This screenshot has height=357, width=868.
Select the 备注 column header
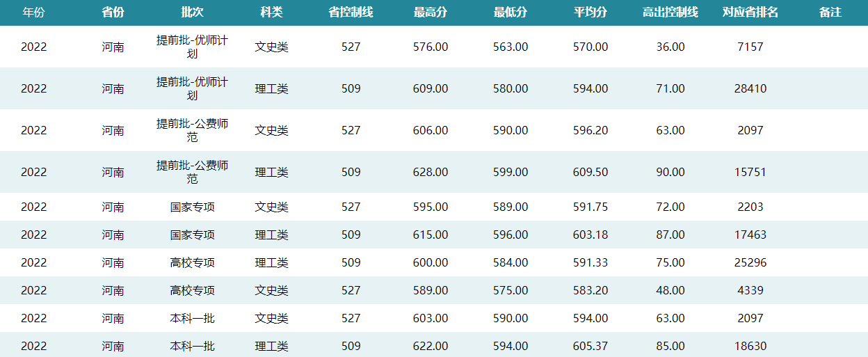[x=830, y=13]
